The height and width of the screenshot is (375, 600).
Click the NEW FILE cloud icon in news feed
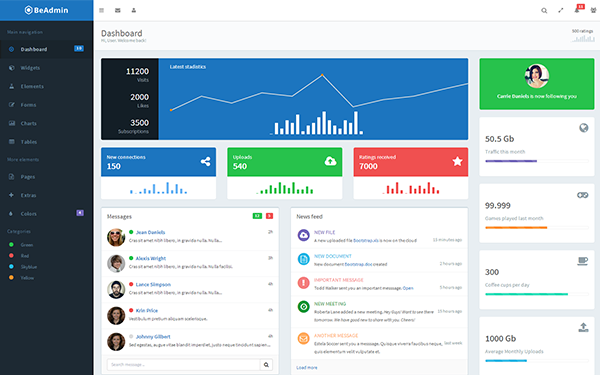[303, 235]
